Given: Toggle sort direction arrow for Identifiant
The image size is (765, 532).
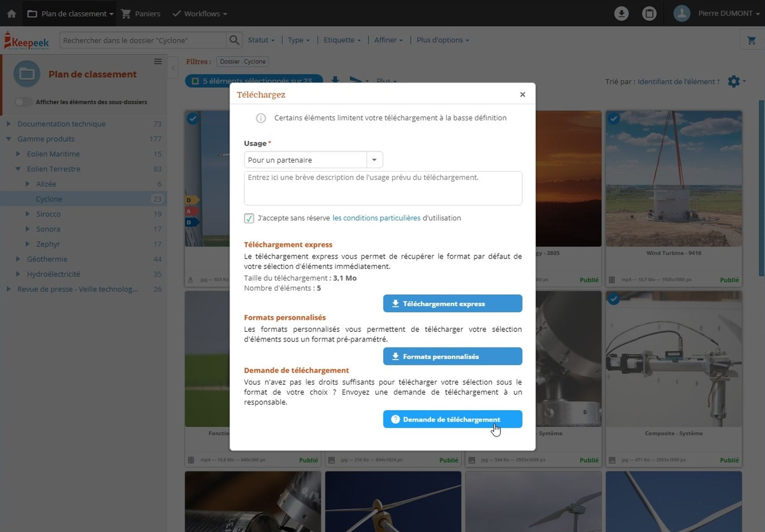Looking at the screenshot, I should tap(718, 81).
